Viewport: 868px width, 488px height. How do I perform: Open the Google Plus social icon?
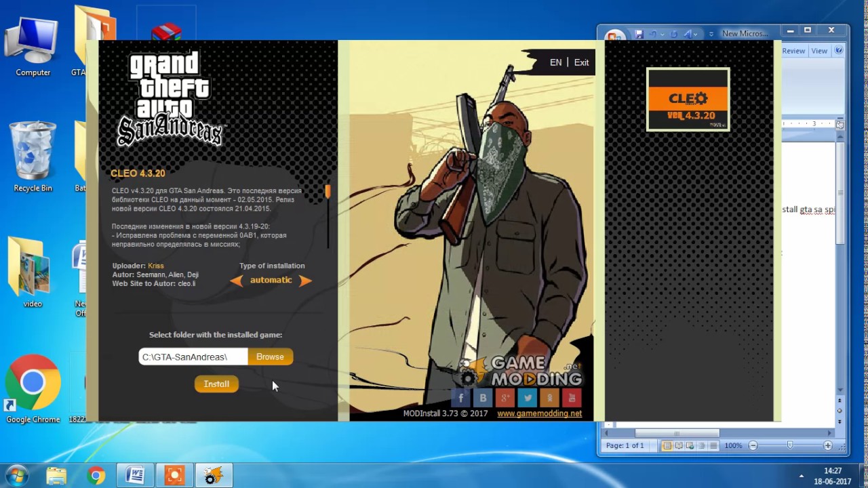[x=505, y=398]
